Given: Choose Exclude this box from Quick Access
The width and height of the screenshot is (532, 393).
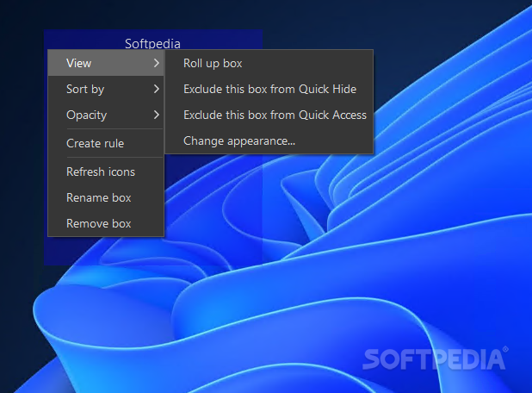Looking at the screenshot, I should point(269,115).
